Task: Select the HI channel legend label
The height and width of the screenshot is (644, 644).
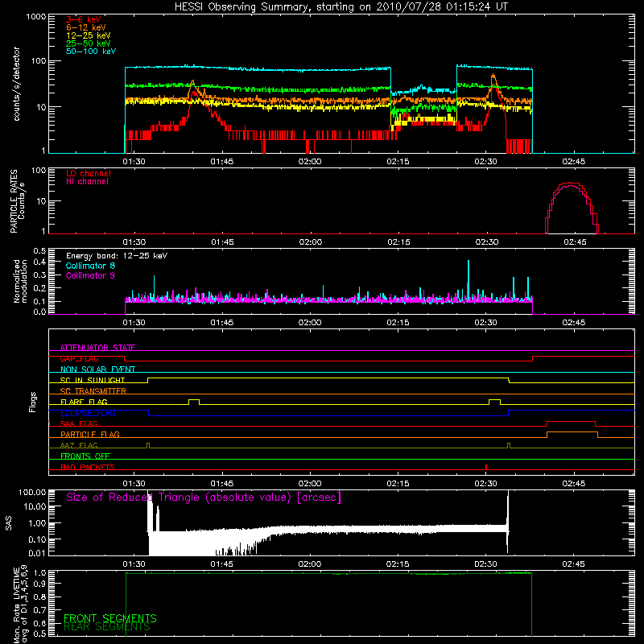Action: (x=87, y=182)
